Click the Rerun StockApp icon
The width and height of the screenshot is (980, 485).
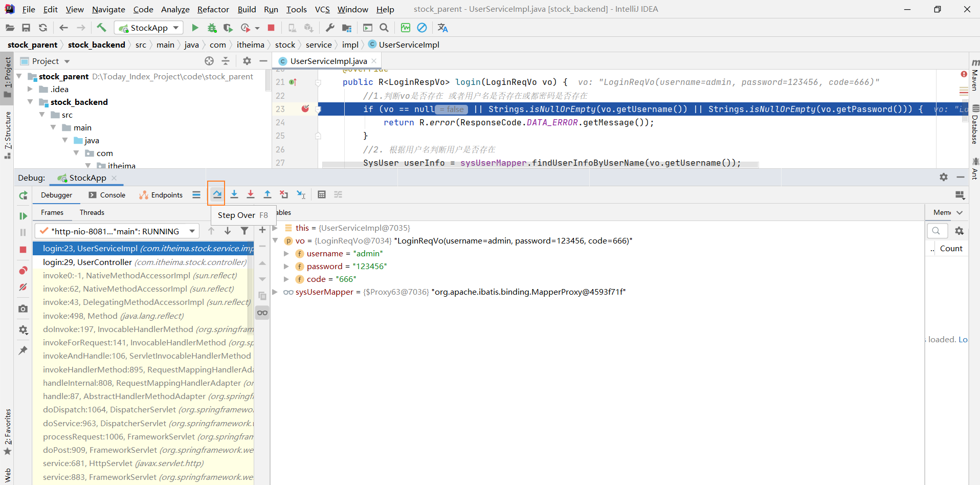23,195
